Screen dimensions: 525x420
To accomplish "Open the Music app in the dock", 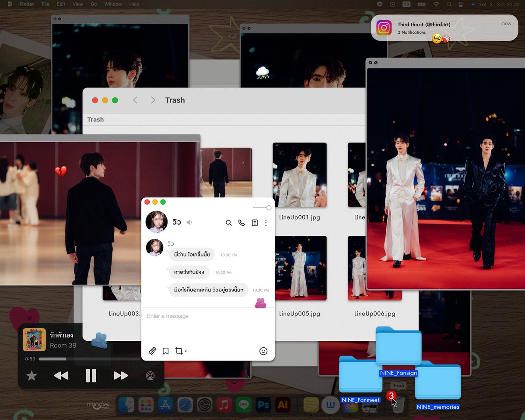I will coord(224,405).
